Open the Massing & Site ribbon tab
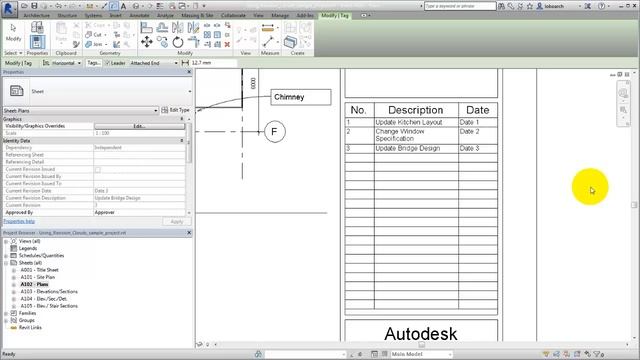Viewport: 640px width, 360px height. 198,15
